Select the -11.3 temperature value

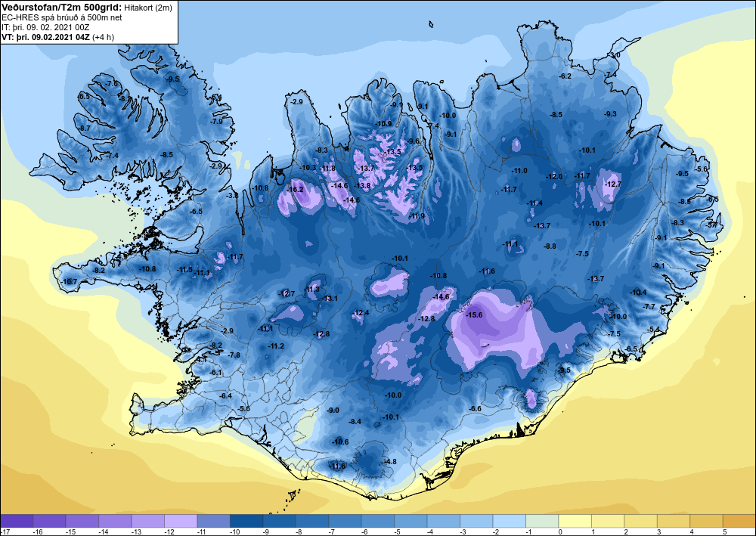coord(312,290)
